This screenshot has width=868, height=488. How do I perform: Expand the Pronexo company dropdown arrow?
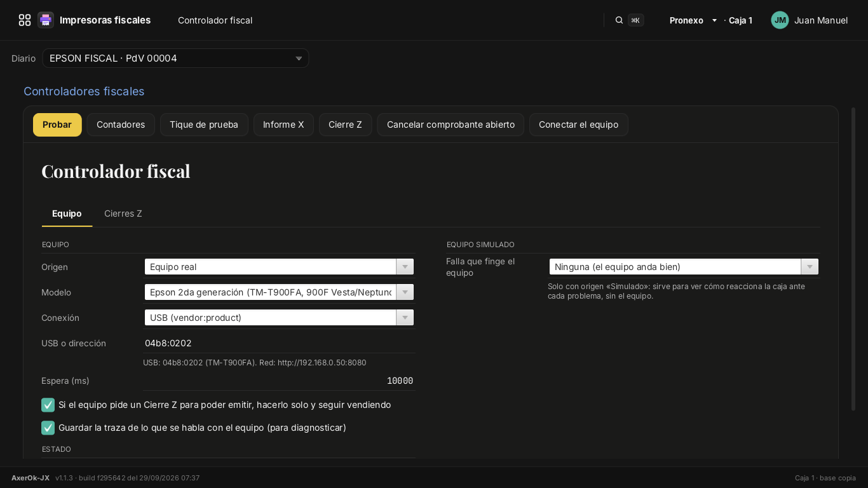pos(714,20)
